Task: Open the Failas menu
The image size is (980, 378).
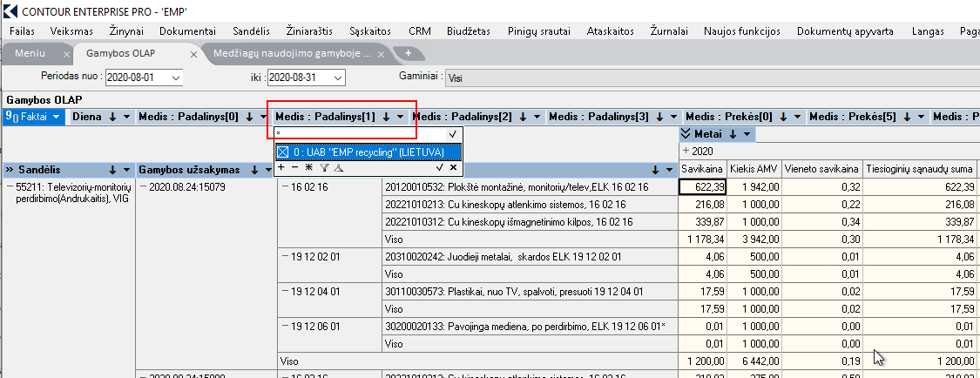Action: click(x=23, y=31)
